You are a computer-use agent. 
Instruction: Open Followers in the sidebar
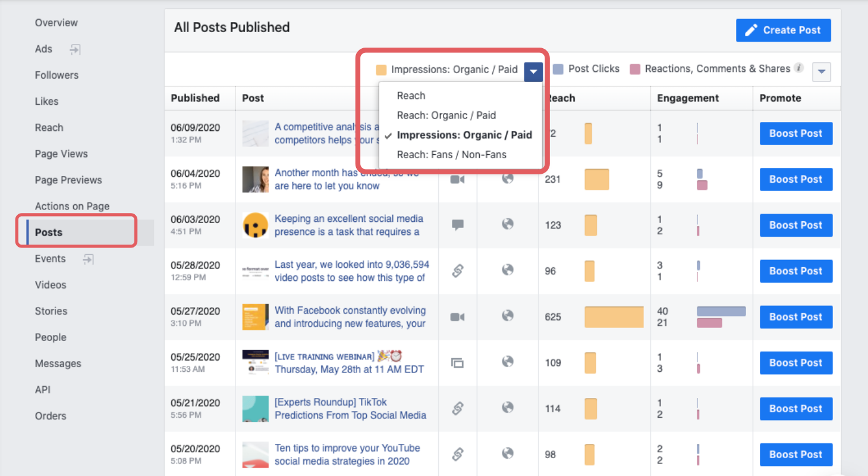56,75
